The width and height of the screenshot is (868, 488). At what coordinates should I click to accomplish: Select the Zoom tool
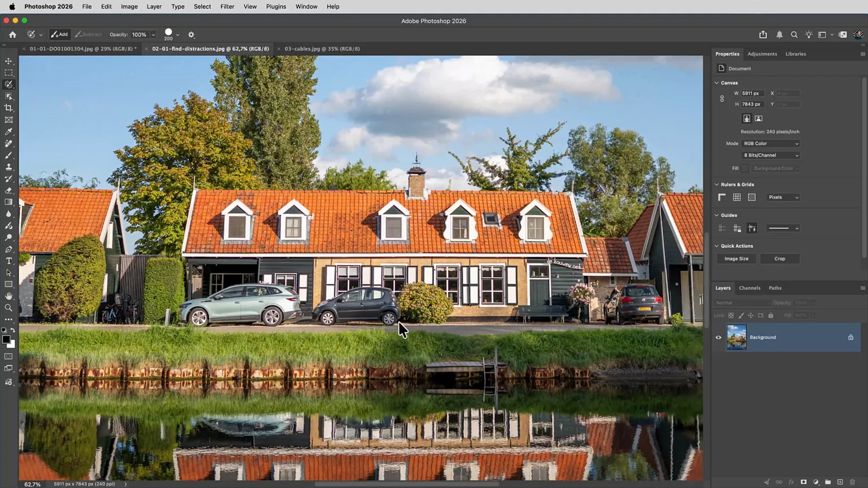pyautogui.click(x=9, y=308)
